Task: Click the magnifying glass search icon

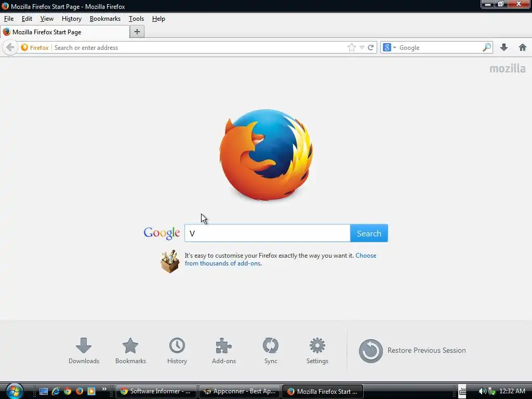Action: pos(487,47)
